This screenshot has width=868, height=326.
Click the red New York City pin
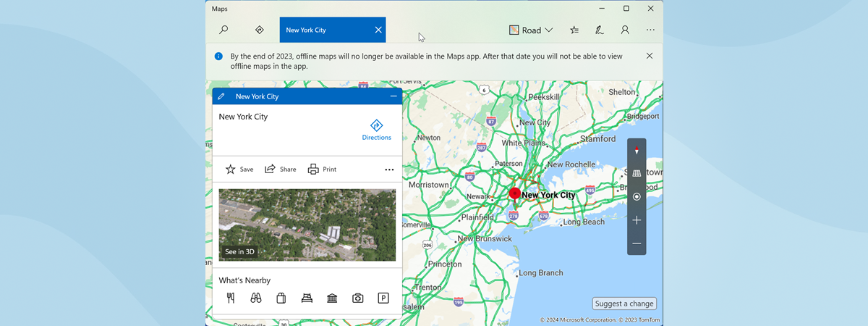point(514,193)
